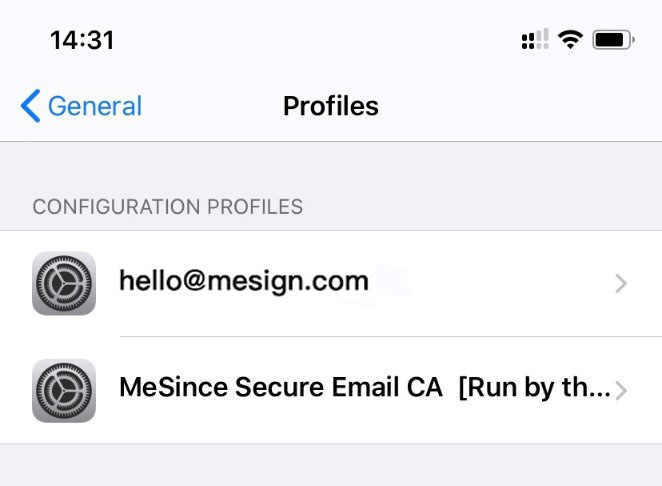Tap empty navigation bar right of Profiles
Viewport: 662px width, 486px height.
point(519,106)
